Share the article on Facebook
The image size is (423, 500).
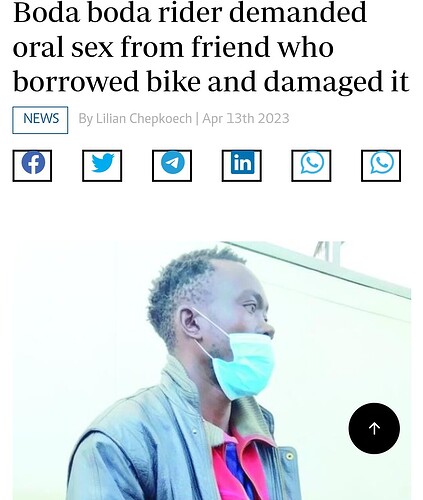[32, 166]
